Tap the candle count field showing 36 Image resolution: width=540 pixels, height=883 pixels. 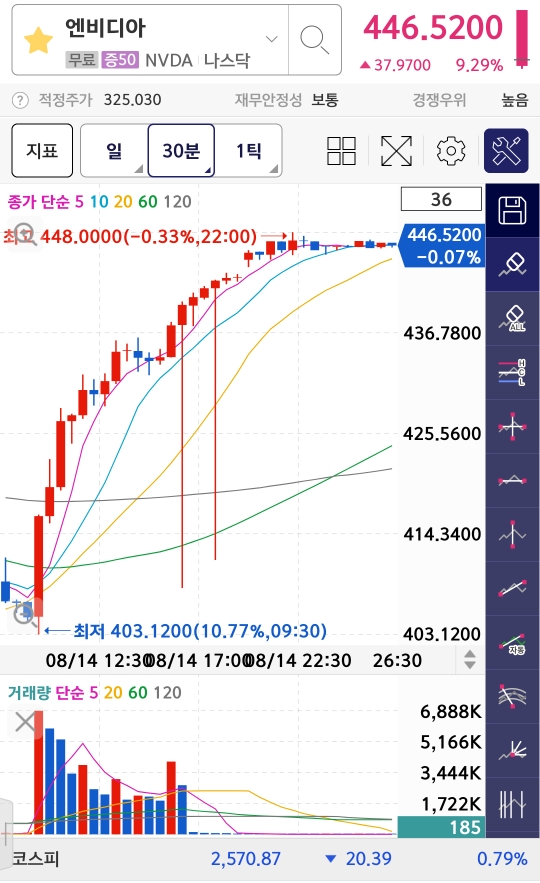(441, 199)
